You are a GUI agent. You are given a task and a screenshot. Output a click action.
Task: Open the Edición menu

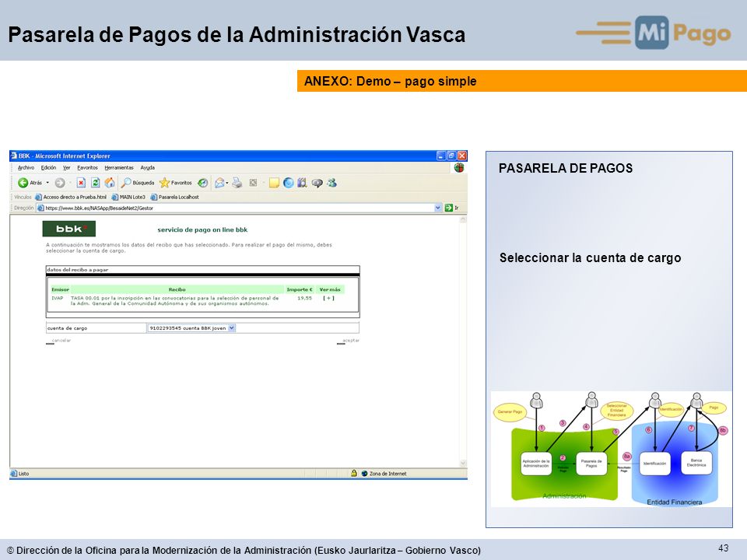click(x=48, y=168)
